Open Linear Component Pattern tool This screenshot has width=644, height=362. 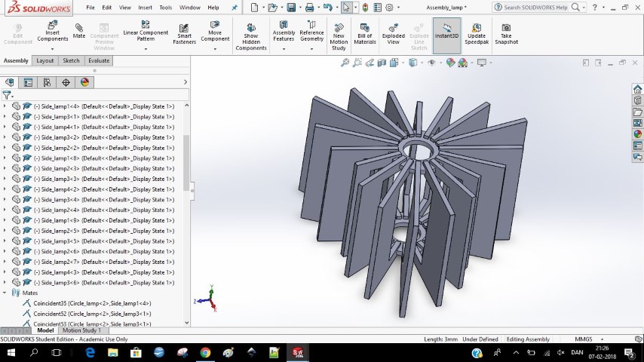pyautogui.click(x=146, y=32)
